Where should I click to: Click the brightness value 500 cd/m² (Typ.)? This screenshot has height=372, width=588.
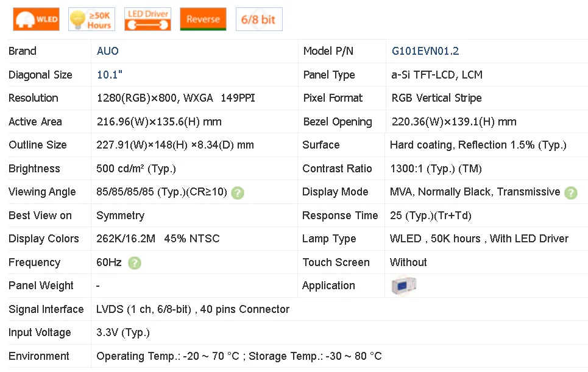point(136,169)
